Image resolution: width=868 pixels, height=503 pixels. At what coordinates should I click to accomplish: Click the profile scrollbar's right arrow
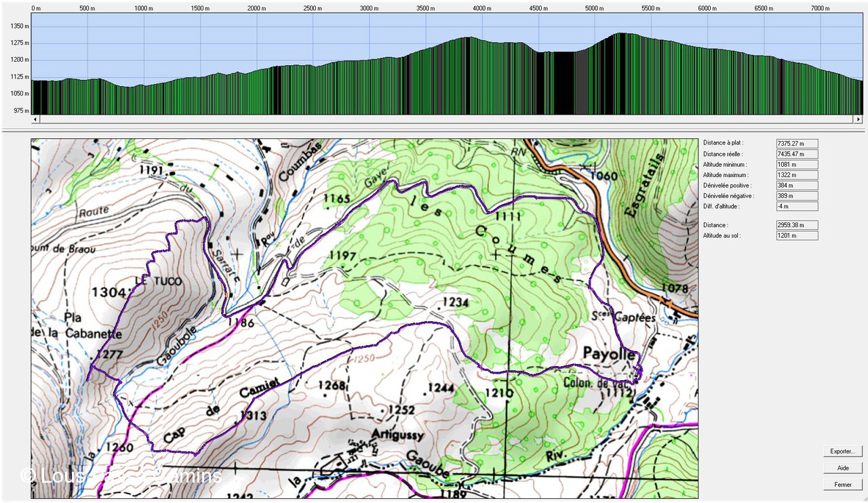(x=858, y=119)
